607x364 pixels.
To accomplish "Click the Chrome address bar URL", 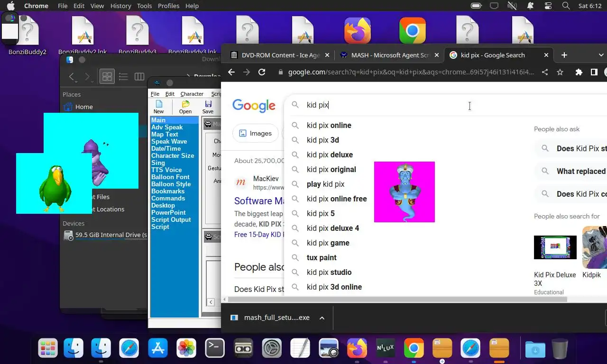I will point(411,72).
